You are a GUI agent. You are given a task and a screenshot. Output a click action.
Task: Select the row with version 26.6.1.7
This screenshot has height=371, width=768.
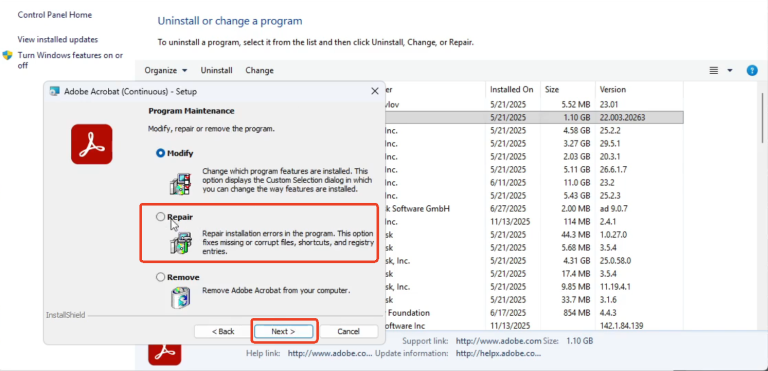[533, 170]
